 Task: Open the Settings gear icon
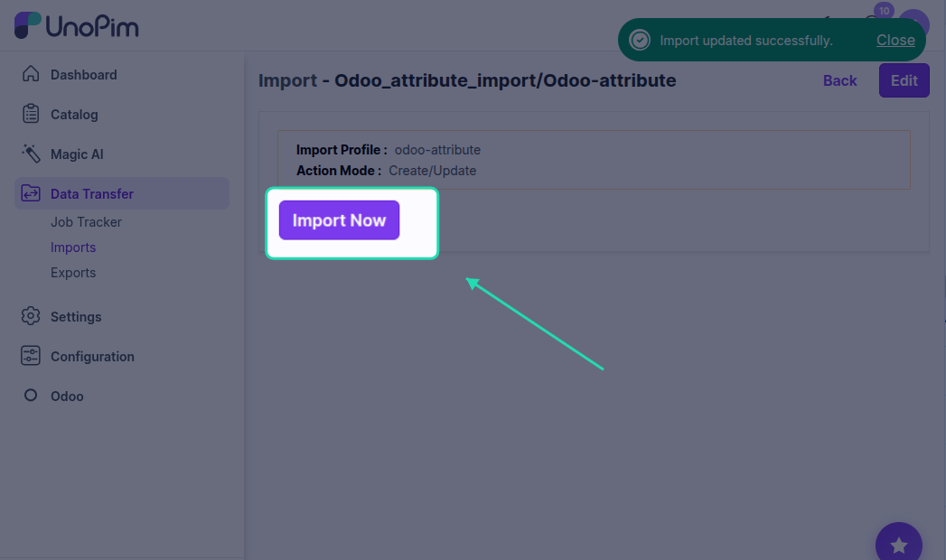31,316
